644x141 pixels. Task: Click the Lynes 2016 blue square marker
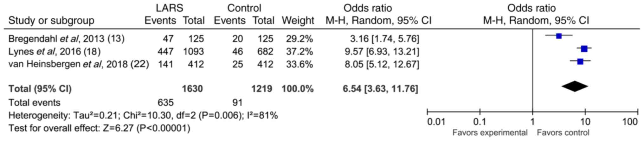coord(584,49)
